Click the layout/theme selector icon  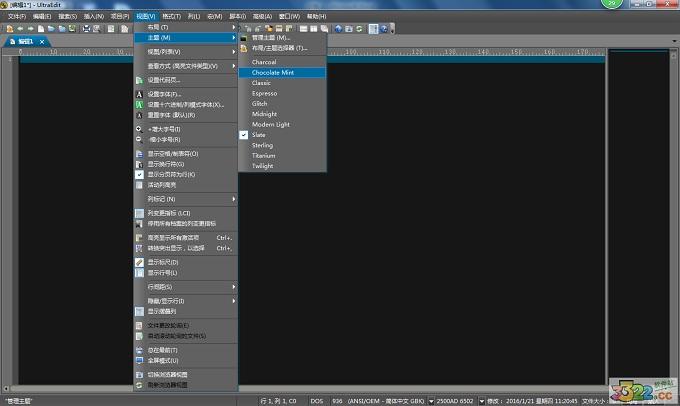pyautogui.click(x=244, y=49)
